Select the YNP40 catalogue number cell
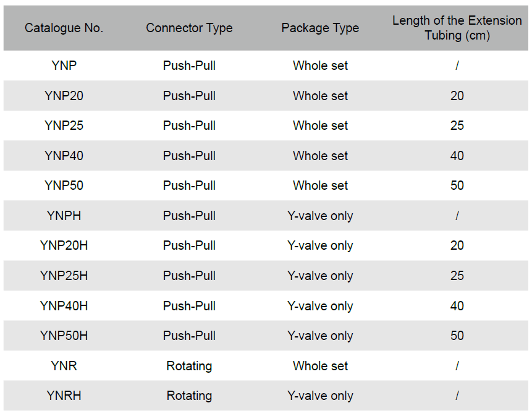 click(64, 156)
